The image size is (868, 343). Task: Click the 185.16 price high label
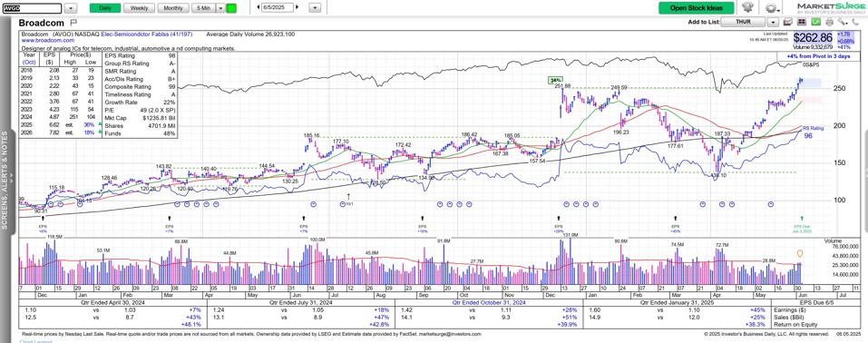pyautogui.click(x=312, y=135)
